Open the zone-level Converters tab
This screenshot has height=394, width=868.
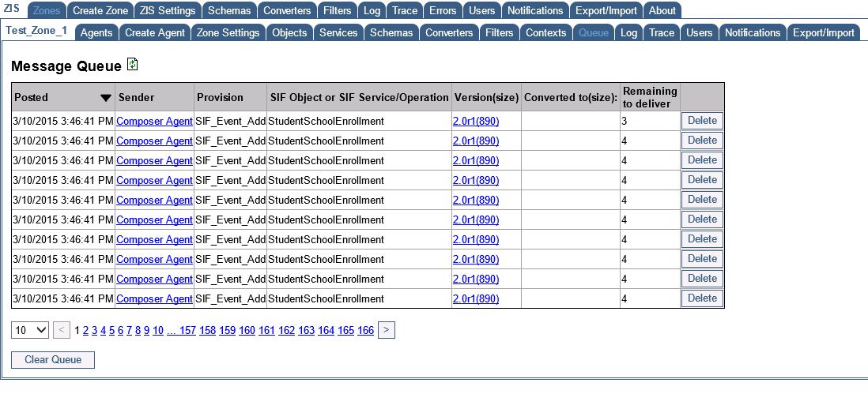click(x=450, y=32)
